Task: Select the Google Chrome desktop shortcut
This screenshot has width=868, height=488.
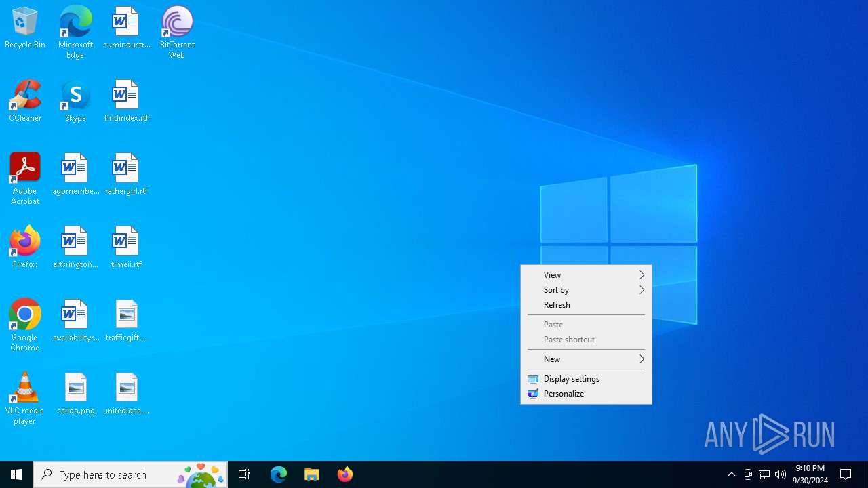Action: pos(25,325)
